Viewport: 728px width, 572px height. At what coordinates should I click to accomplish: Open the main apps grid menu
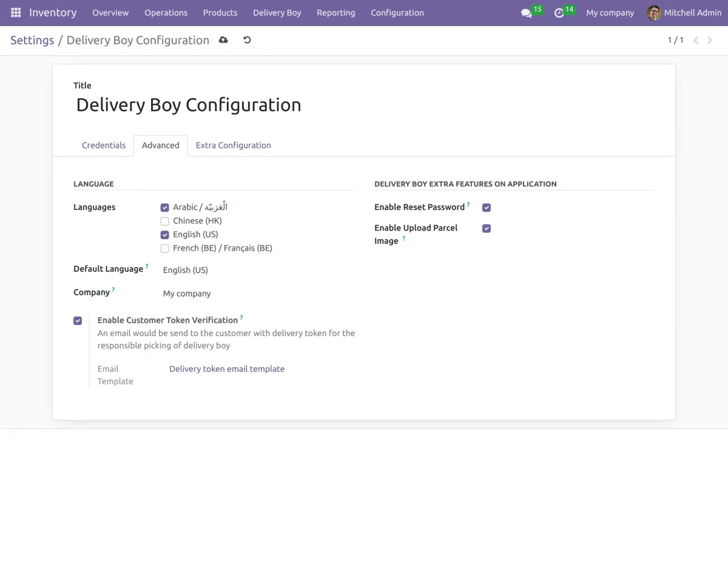coord(15,12)
